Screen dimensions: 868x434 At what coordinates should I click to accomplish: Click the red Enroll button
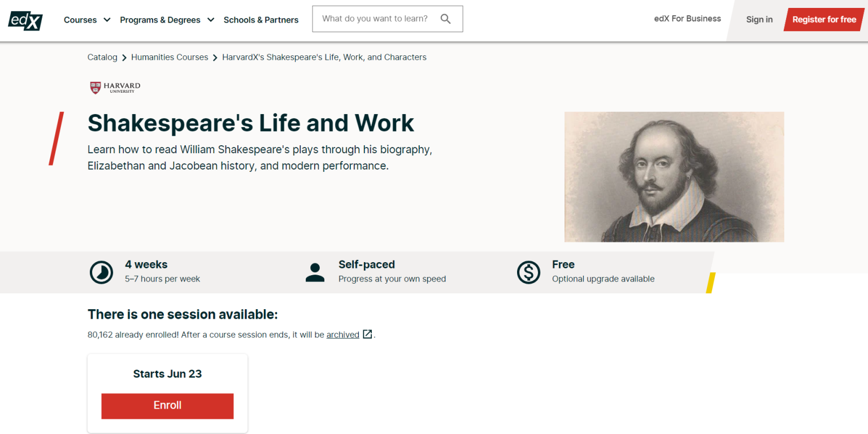167,406
